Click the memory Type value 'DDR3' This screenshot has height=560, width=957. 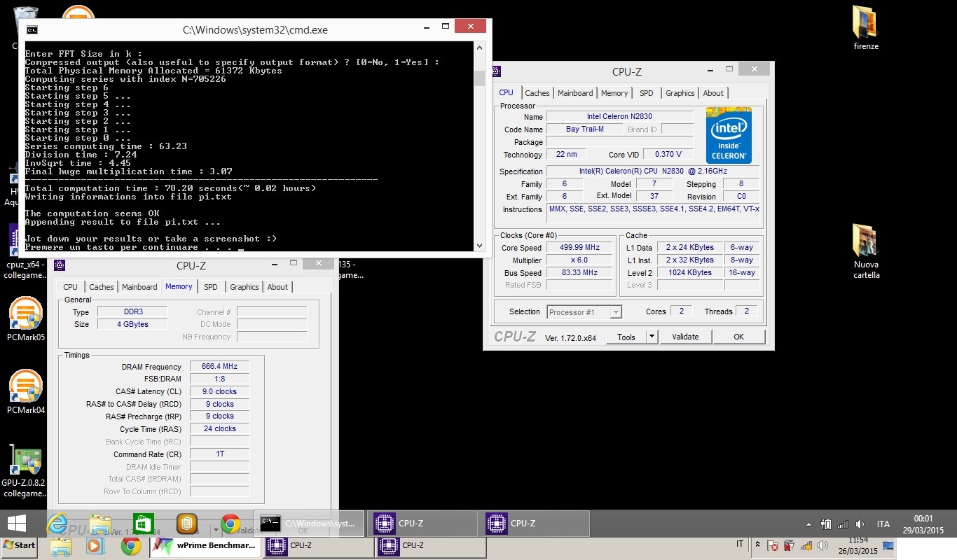[x=132, y=312]
